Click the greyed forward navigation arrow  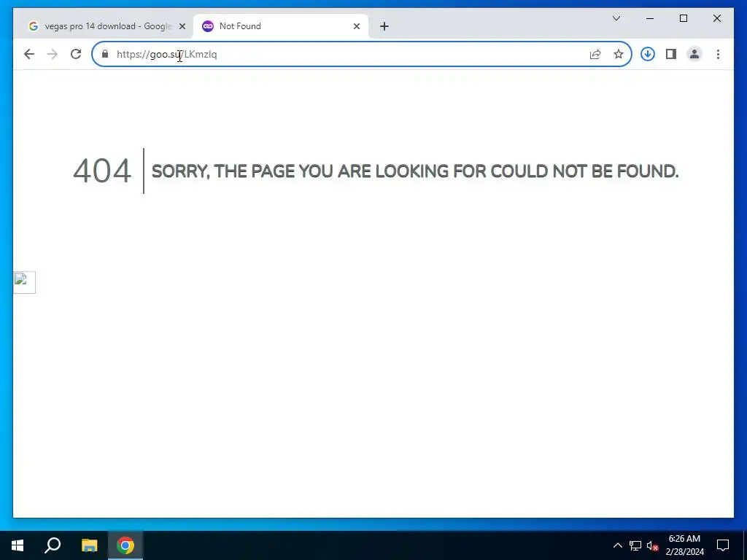53,54
